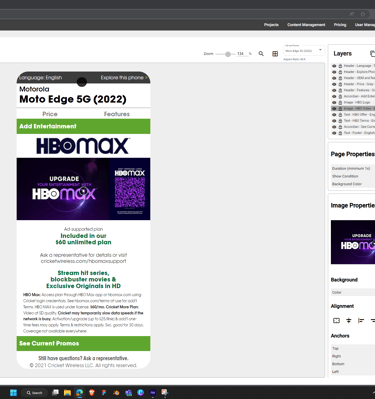Click the zoom percentage input field

241,54
